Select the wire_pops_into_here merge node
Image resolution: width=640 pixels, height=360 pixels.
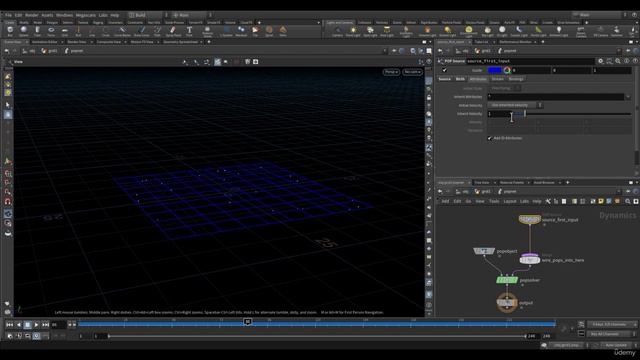tap(529, 259)
